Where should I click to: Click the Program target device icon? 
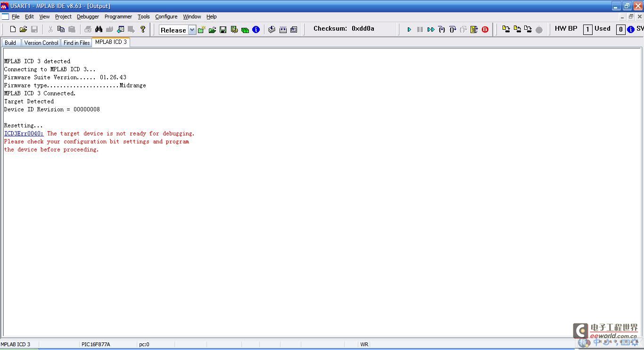(x=506, y=29)
